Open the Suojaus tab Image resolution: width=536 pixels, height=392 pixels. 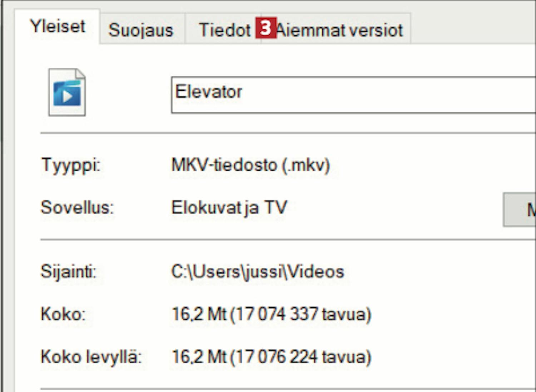141,30
